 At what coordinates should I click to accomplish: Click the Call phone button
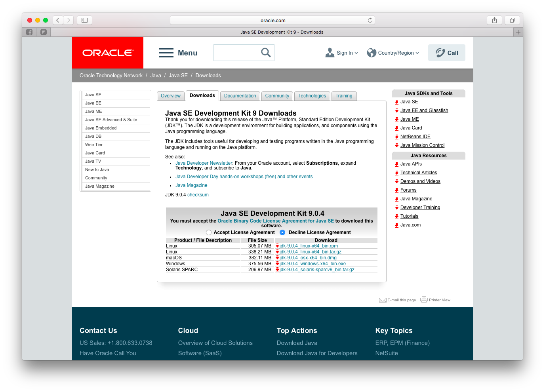pos(447,53)
